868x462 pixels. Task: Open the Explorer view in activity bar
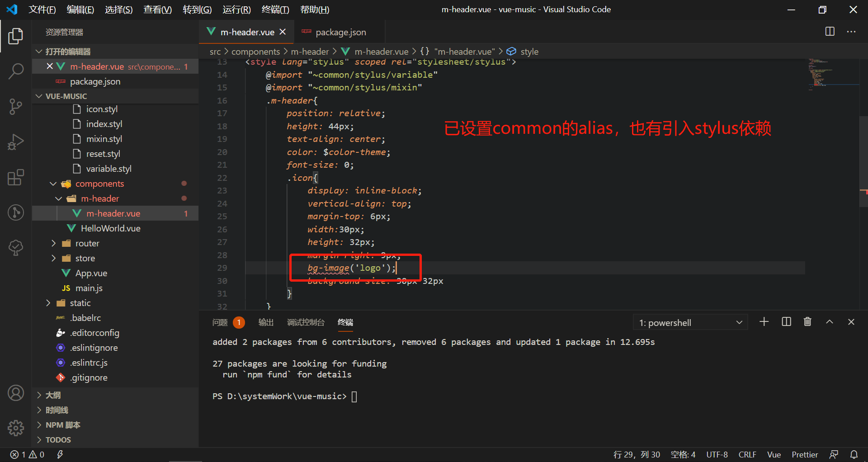point(16,36)
